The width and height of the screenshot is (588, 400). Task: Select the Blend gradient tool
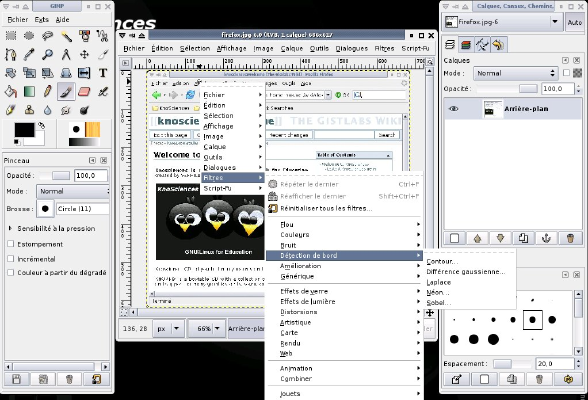click(29, 91)
